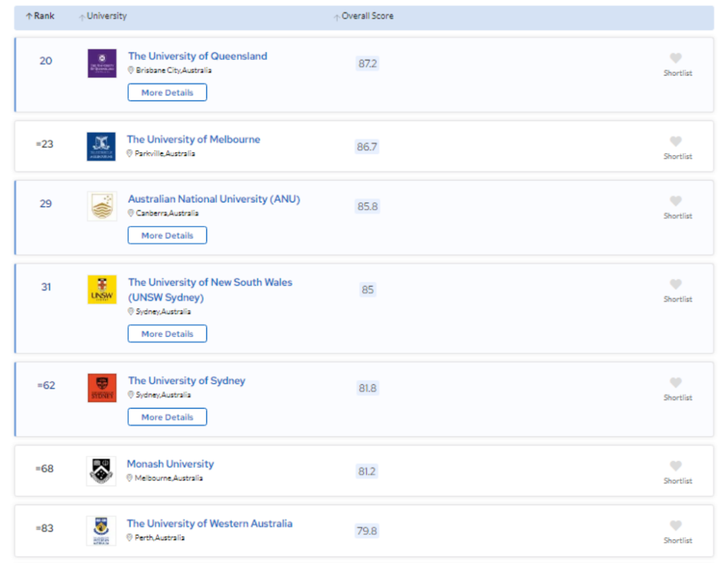Open The University of Sydney red logo
The width and height of the screenshot is (728, 563).
pyautogui.click(x=102, y=388)
